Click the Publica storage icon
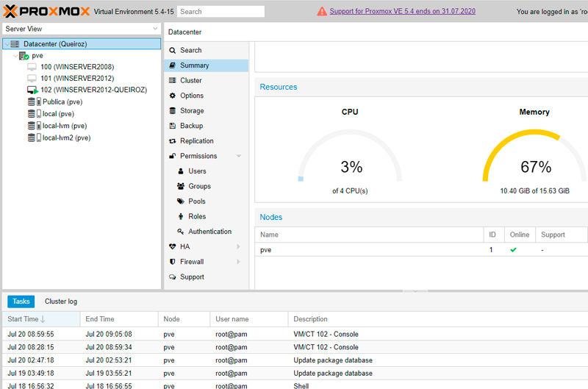588x389 pixels. [x=34, y=101]
